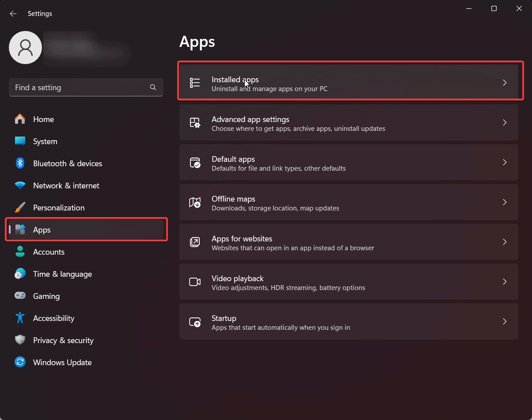Select Personalization in the sidebar

coord(59,207)
